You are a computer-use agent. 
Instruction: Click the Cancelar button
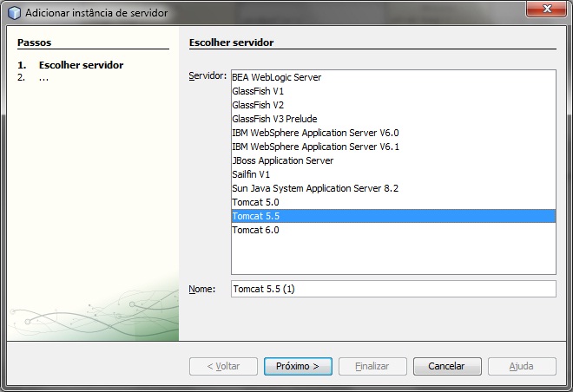[447, 366]
